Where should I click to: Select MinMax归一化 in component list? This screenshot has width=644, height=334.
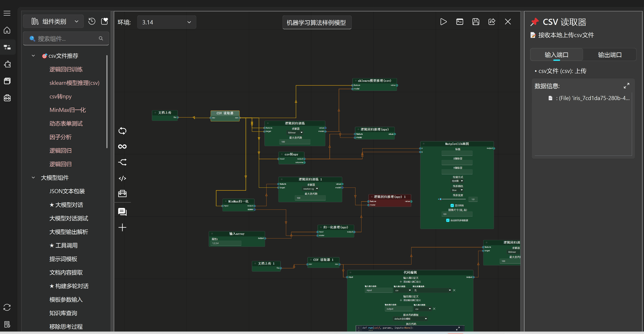(x=68, y=110)
